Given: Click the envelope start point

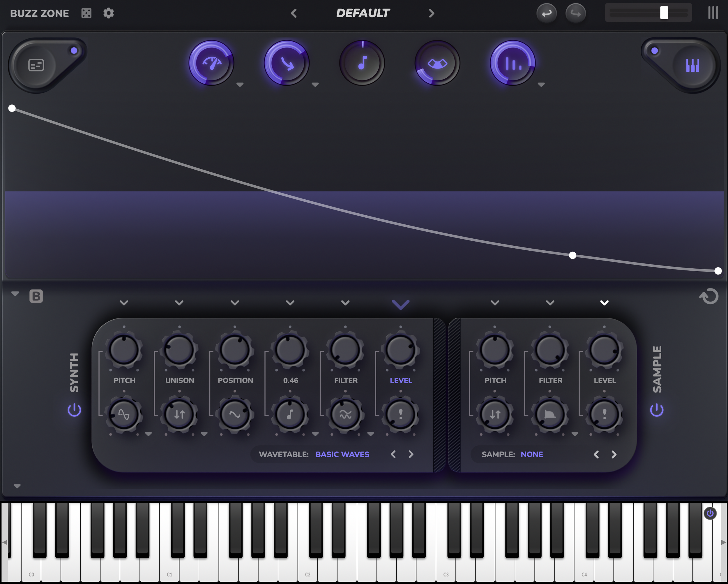Looking at the screenshot, I should [12, 108].
